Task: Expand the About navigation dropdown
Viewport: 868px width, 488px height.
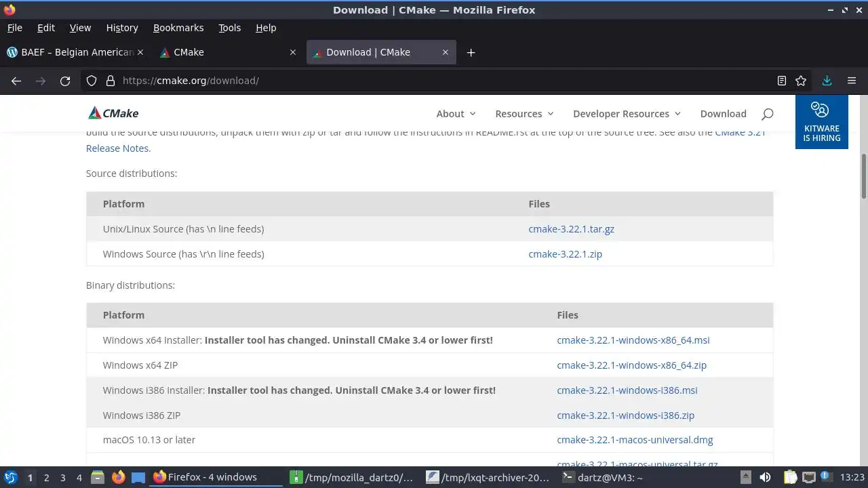Action: click(x=456, y=114)
